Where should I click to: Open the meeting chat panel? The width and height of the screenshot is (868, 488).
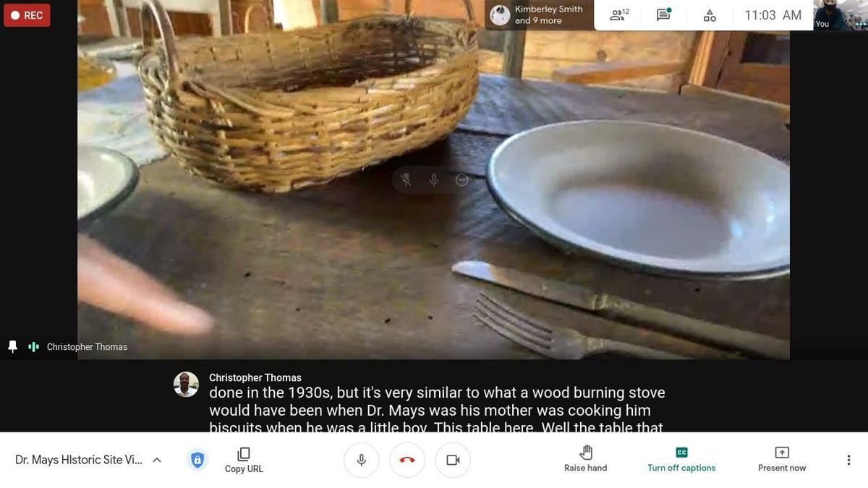[x=663, y=15]
